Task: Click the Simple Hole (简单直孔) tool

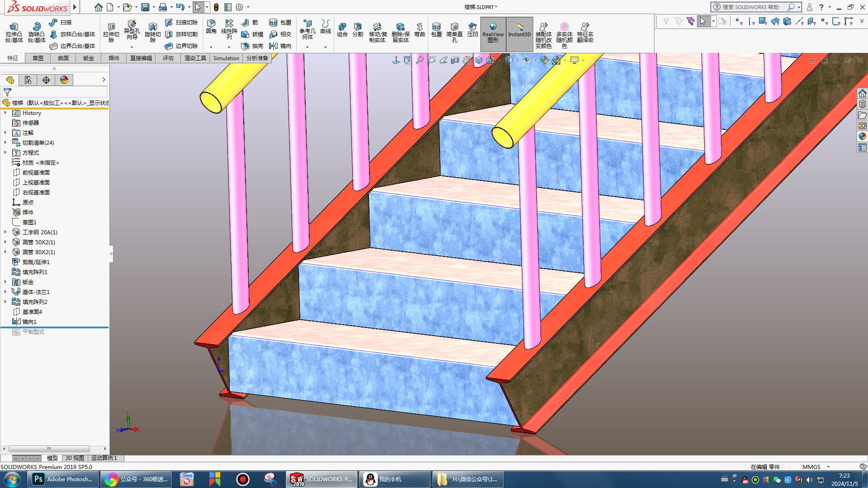Action: pyautogui.click(x=455, y=33)
